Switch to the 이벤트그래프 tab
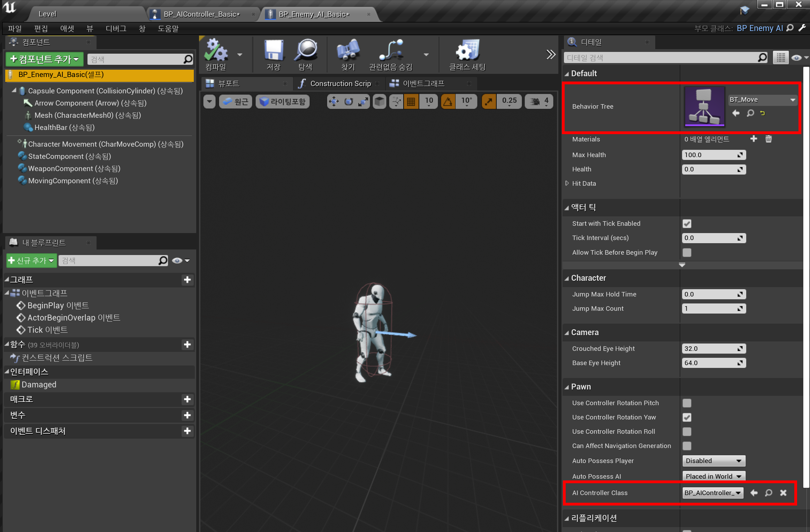Screen dimensions: 810x532 (423, 84)
